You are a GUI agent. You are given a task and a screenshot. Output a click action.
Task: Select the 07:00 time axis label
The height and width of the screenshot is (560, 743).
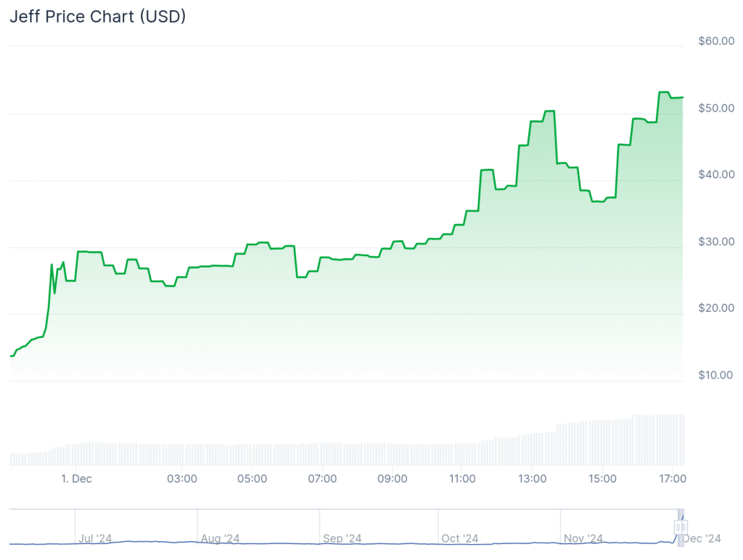tap(322, 479)
